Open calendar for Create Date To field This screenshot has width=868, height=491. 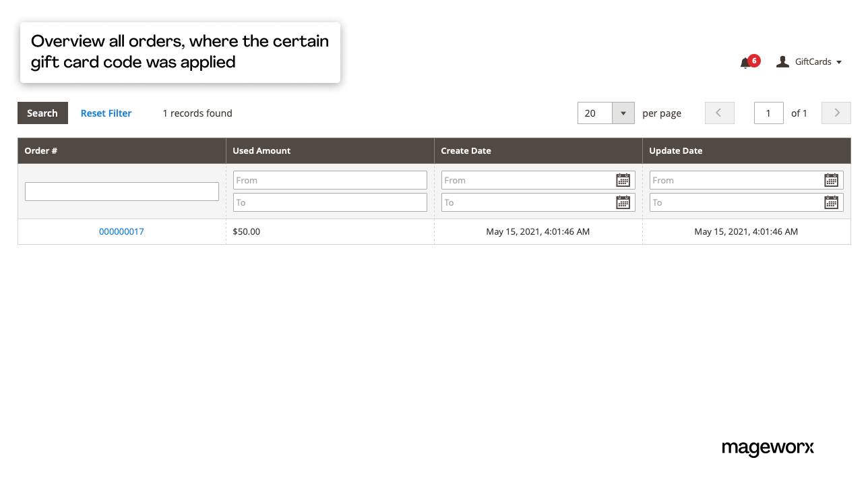pyautogui.click(x=623, y=202)
